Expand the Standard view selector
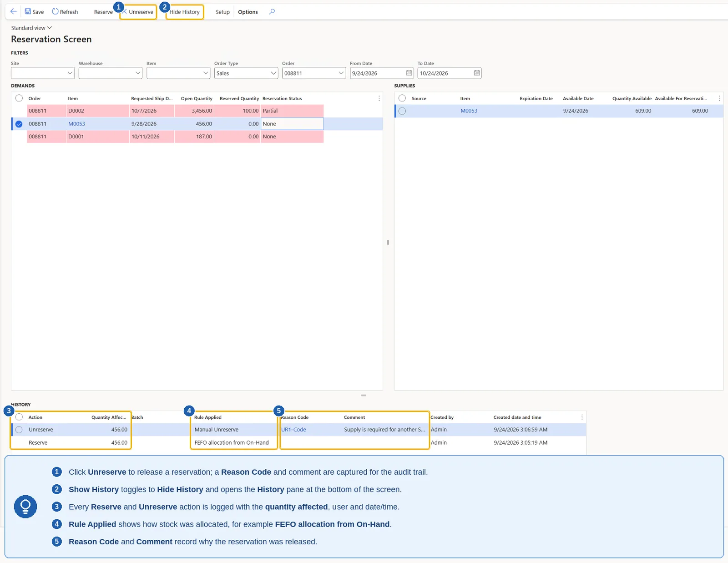The image size is (728, 563). (x=31, y=28)
